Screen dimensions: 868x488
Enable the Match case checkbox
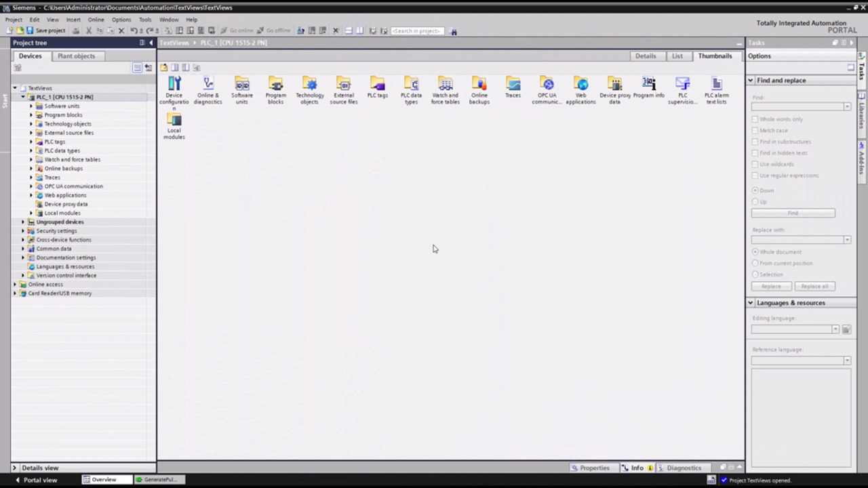pos(755,130)
